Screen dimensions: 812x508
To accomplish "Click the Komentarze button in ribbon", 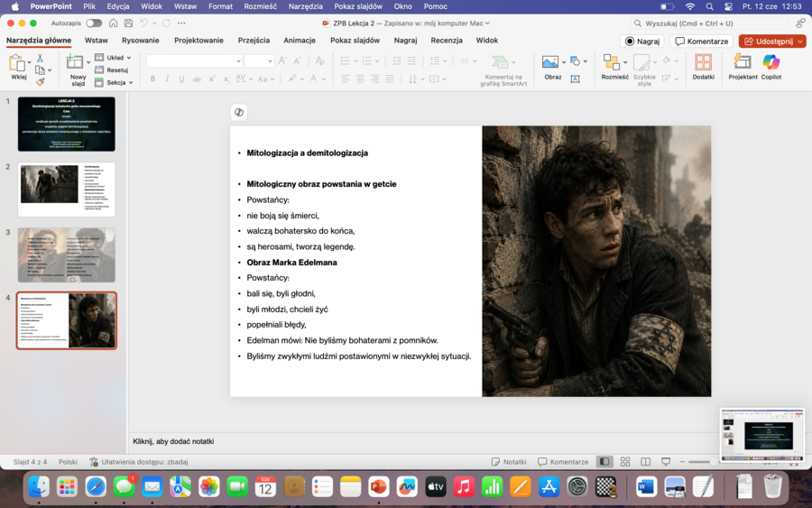I will pyautogui.click(x=702, y=42).
